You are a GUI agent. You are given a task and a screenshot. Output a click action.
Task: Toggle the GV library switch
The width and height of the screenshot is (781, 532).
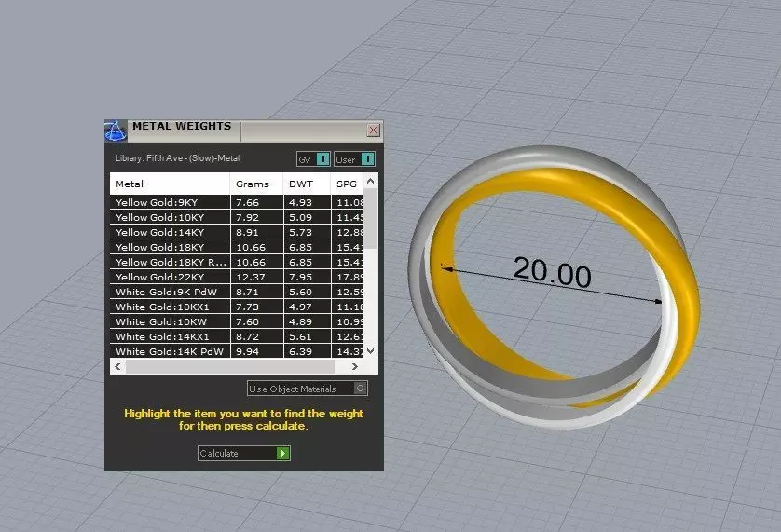pos(313,159)
